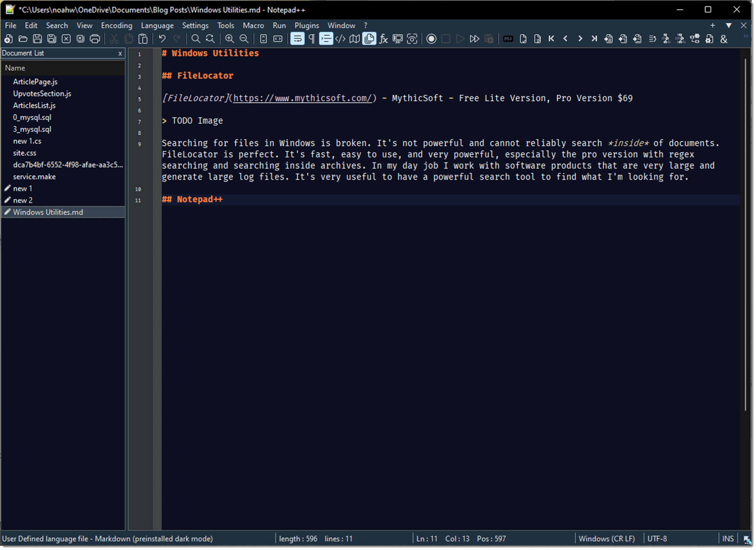The height and width of the screenshot is (550, 756).
Task: Create a new document with the New icon
Action: (x=9, y=39)
